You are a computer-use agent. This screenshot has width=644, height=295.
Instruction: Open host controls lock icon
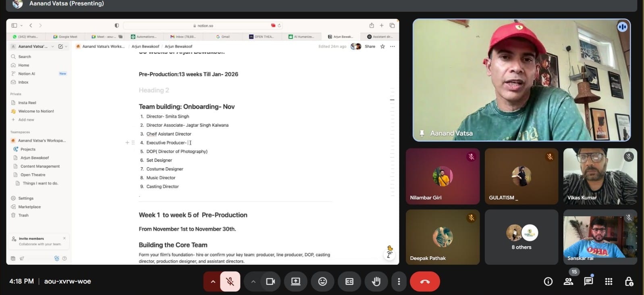pyautogui.click(x=629, y=282)
